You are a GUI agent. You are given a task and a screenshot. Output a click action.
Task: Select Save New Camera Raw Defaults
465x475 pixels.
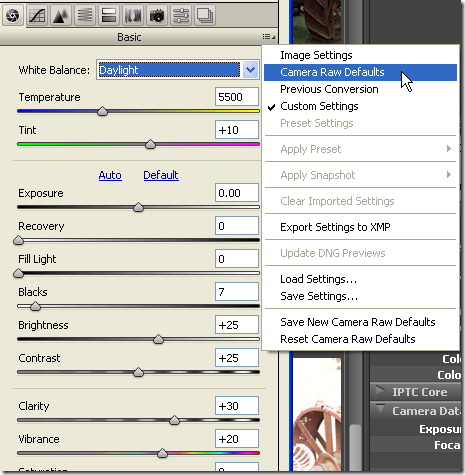click(358, 322)
